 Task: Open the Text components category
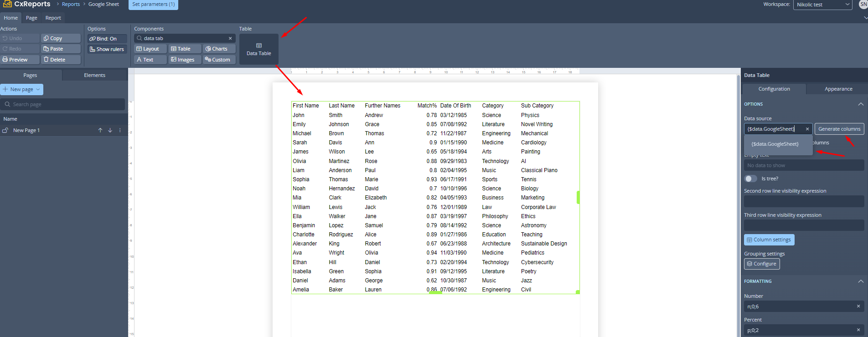pos(150,60)
